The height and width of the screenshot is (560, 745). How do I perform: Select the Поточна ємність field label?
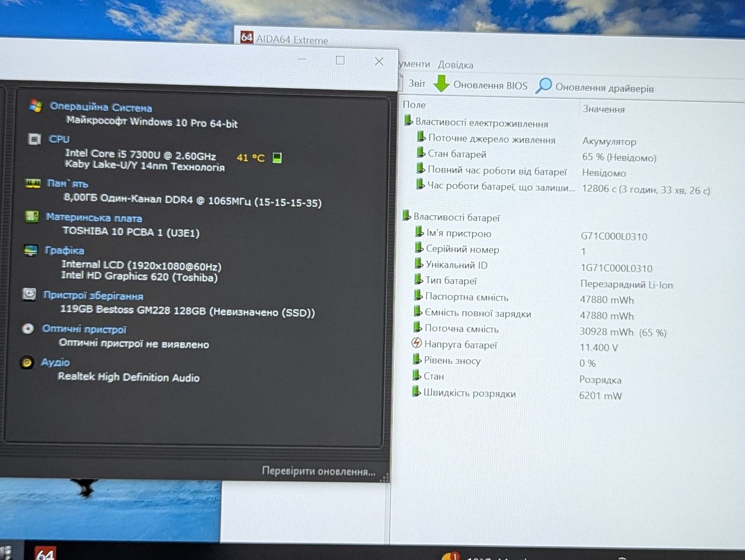pos(462,329)
